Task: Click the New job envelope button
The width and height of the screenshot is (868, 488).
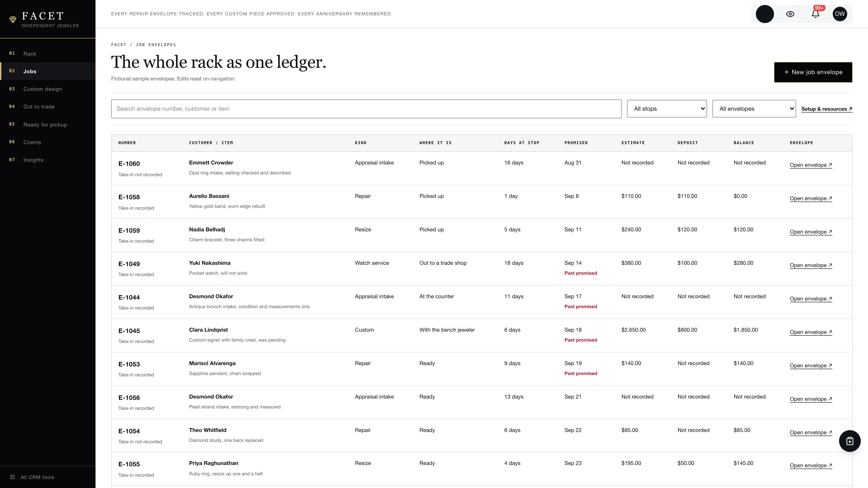Action: click(x=813, y=72)
